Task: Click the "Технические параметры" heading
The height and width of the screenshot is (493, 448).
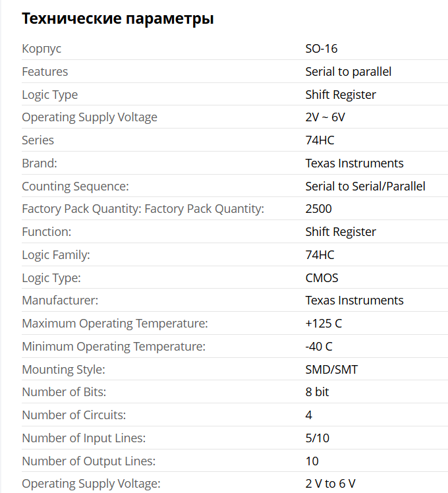Action: click(x=118, y=18)
